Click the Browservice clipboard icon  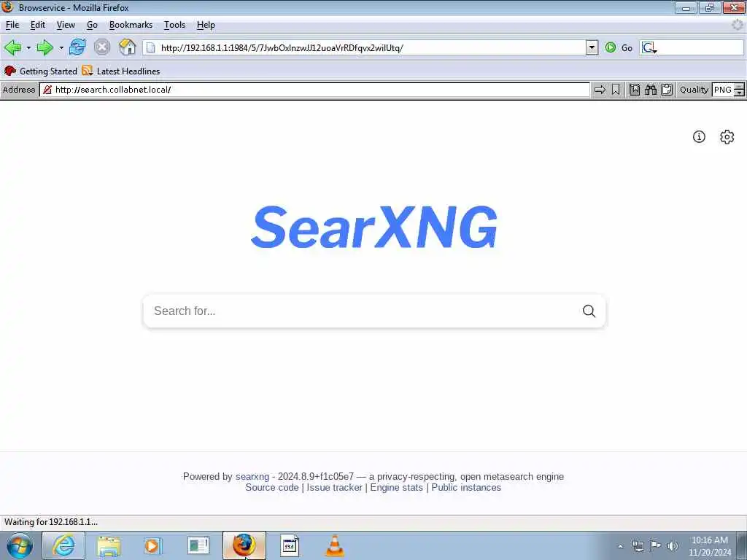[x=667, y=90]
